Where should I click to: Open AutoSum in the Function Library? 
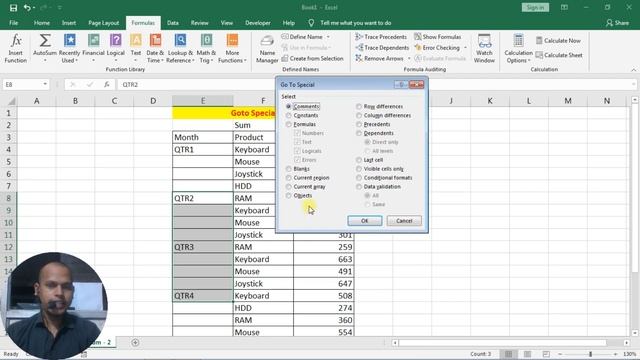(x=44, y=48)
